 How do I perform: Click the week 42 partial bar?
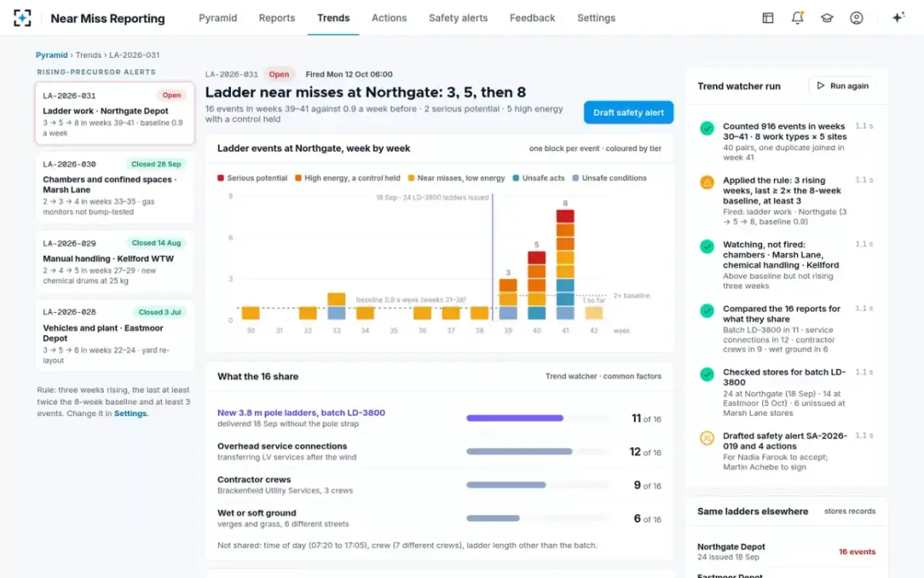[x=594, y=313]
